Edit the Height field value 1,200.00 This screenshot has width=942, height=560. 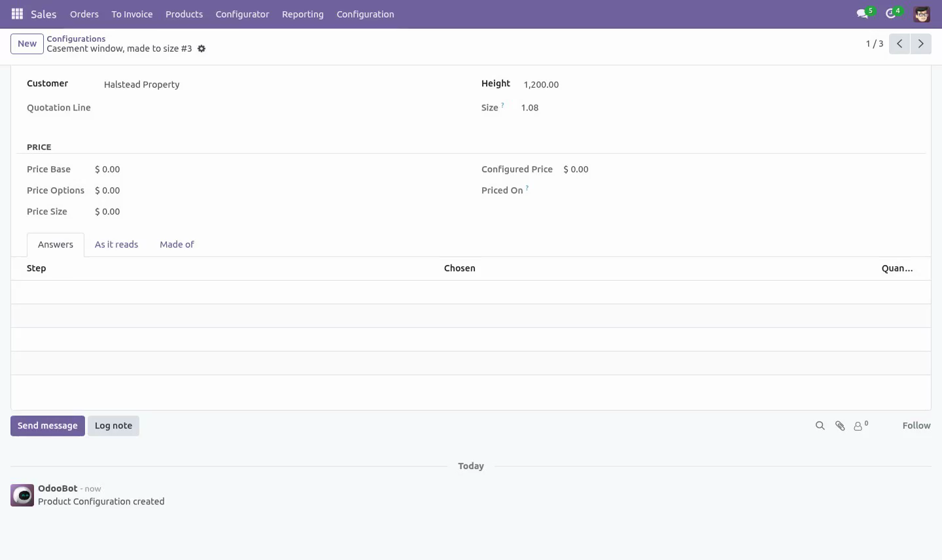click(541, 84)
